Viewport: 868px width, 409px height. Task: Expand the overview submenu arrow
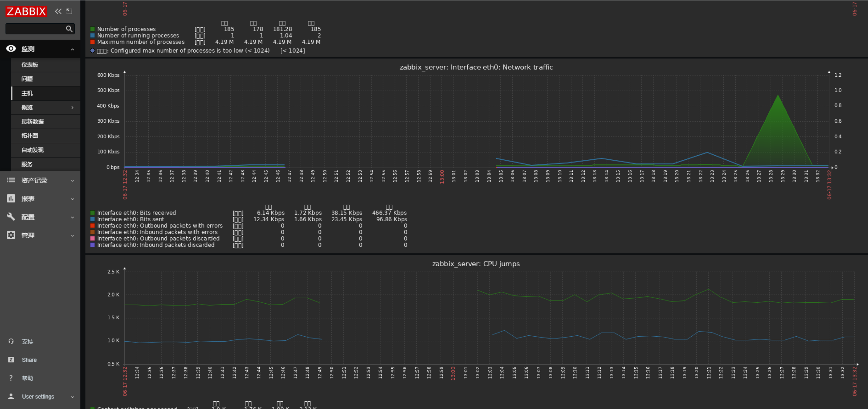72,107
